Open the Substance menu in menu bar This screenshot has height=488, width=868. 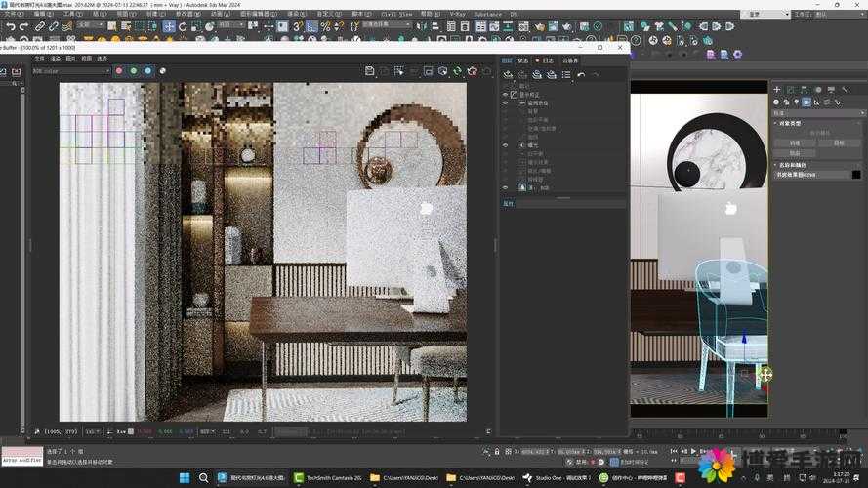pyautogui.click(x=487, y=14)
